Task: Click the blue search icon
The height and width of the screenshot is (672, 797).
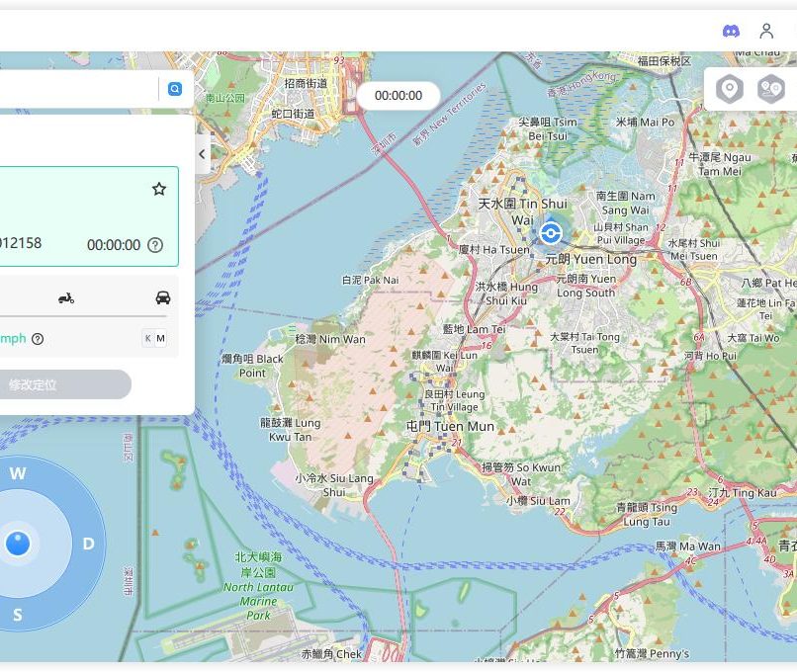Action: 174,89
